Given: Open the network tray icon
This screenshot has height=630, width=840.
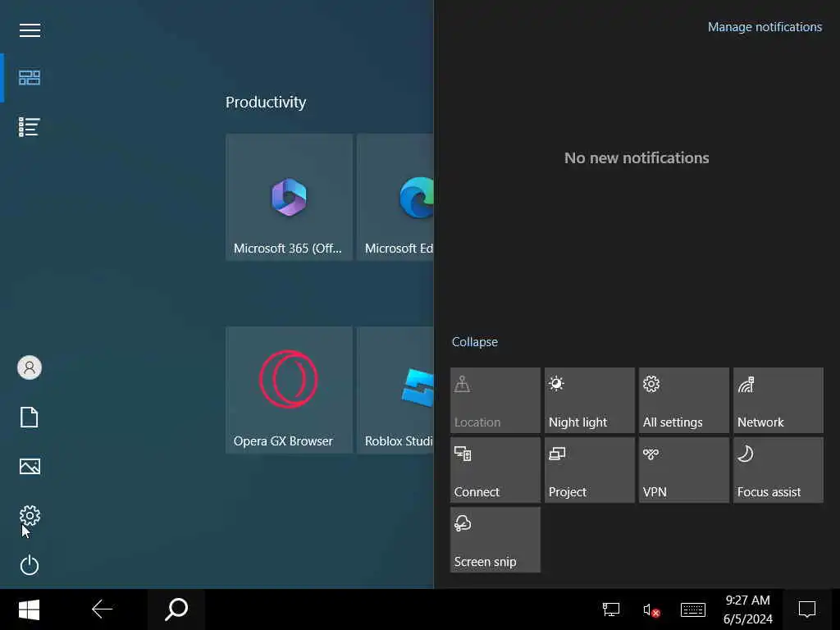Looking at the screenshot, I should click(x=610, y=609).
